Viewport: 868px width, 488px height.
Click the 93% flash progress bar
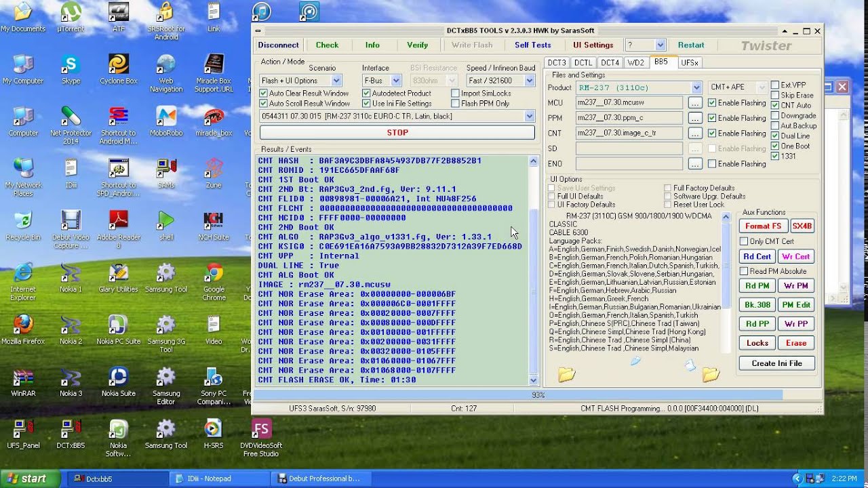(537, 394)
